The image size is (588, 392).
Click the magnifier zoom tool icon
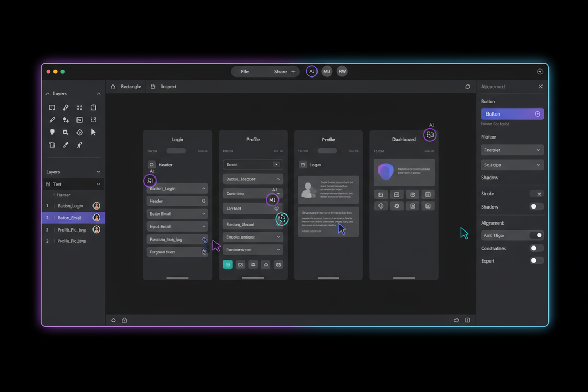pos(66,132)
